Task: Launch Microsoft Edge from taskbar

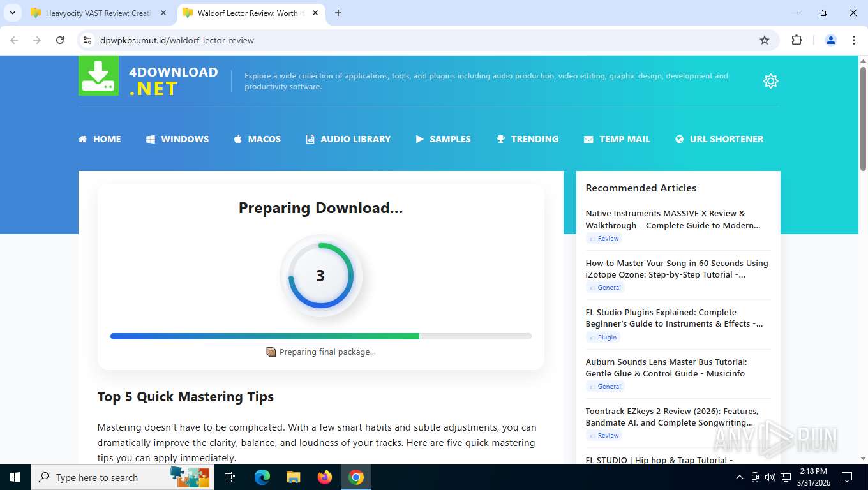Action: (262, 477)
